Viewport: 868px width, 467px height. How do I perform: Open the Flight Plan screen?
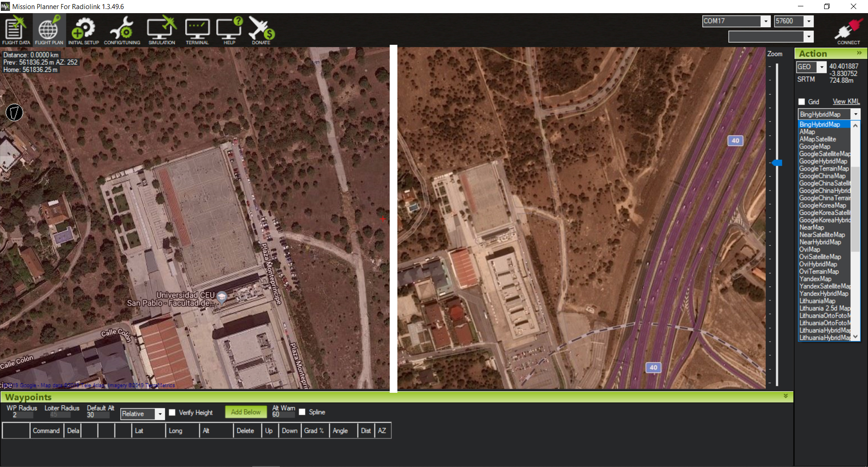click(49, 30)
